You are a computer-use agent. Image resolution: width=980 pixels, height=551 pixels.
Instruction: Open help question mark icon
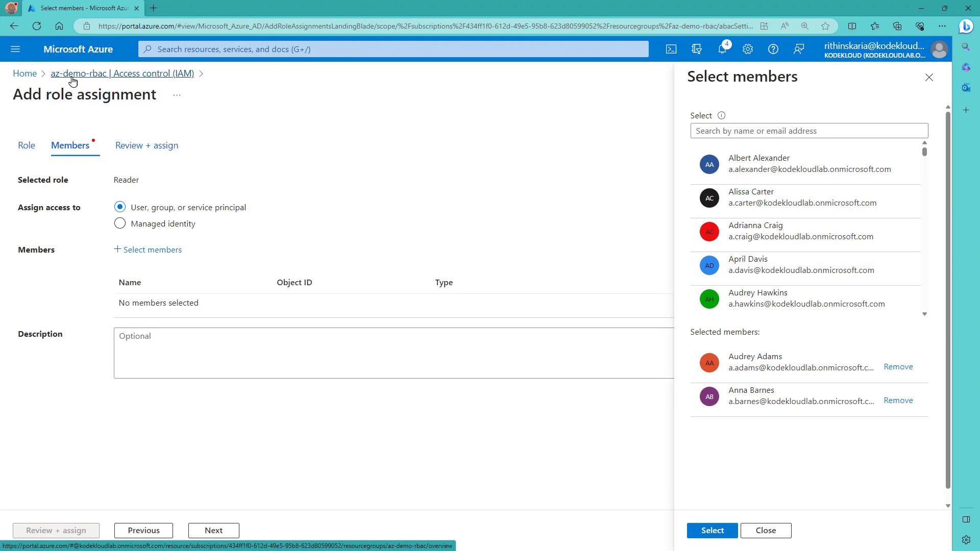(773, 49)
